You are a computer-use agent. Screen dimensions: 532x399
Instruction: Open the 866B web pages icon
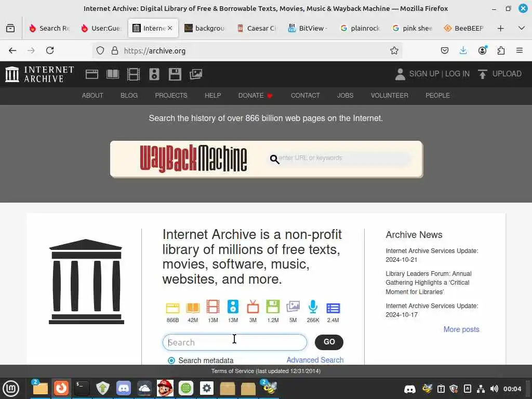tap(172, 308)
